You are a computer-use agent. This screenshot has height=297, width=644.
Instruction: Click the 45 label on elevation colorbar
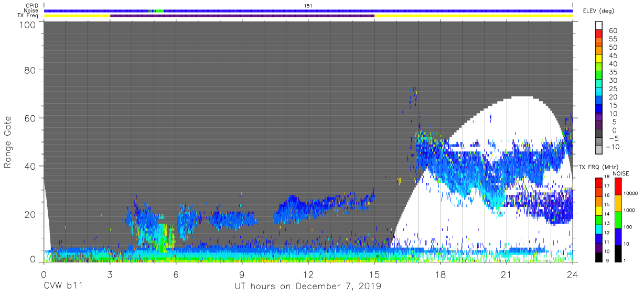click(613, 56)
